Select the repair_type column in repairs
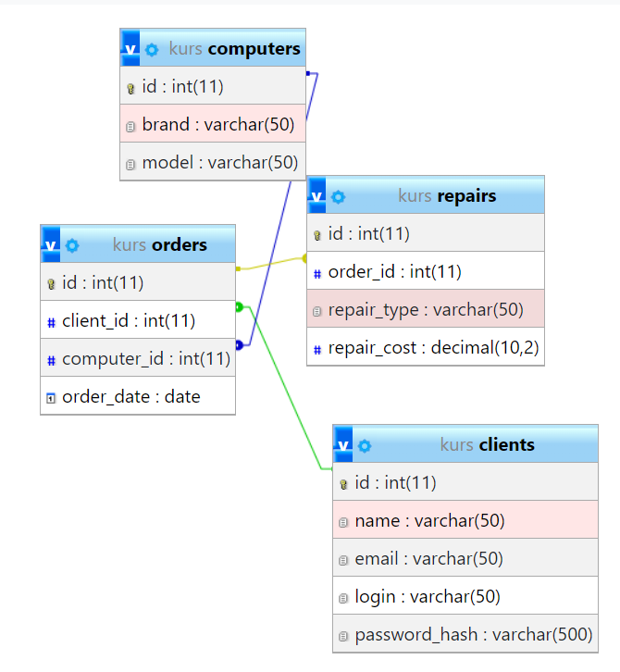 (x=425, y=310)
